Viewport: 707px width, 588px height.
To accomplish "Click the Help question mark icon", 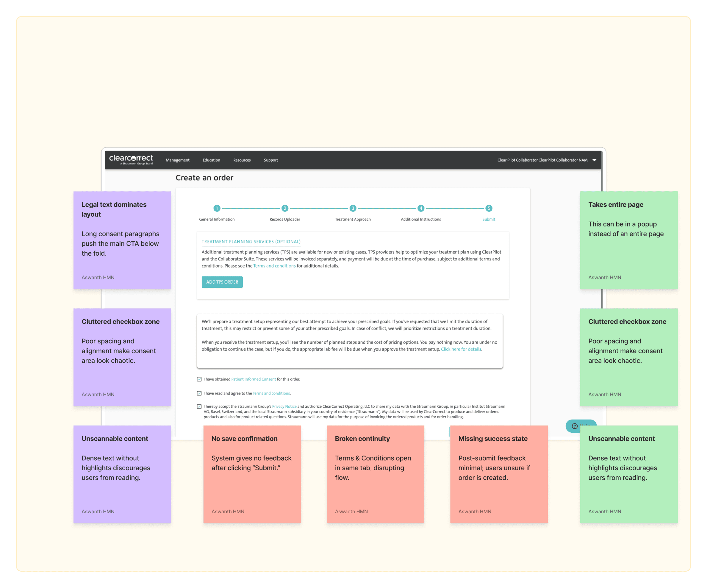I will [x=575, y=426].
